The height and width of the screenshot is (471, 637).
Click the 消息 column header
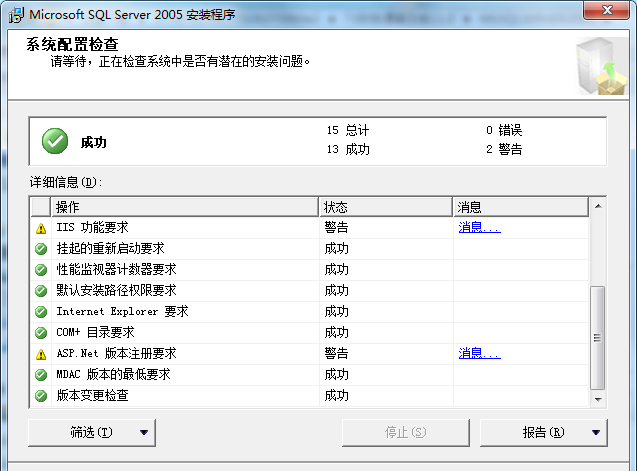point(521,207)
